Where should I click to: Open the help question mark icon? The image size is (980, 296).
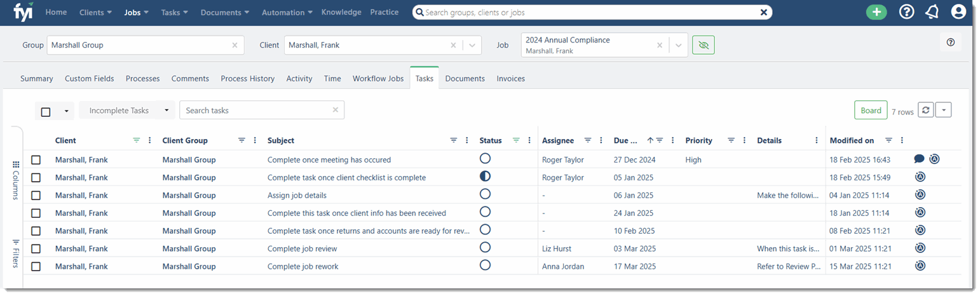point(906,12)
